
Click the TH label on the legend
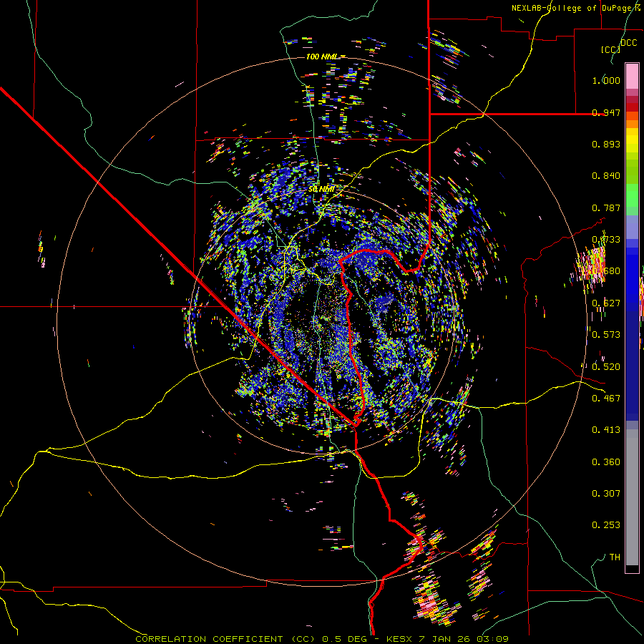[615, 557]
